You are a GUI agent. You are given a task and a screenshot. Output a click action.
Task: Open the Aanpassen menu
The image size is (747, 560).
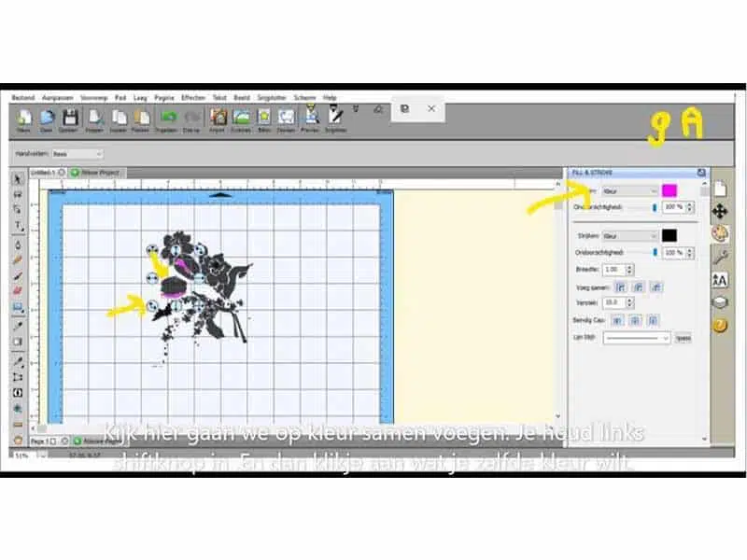[x=58, y=98]
